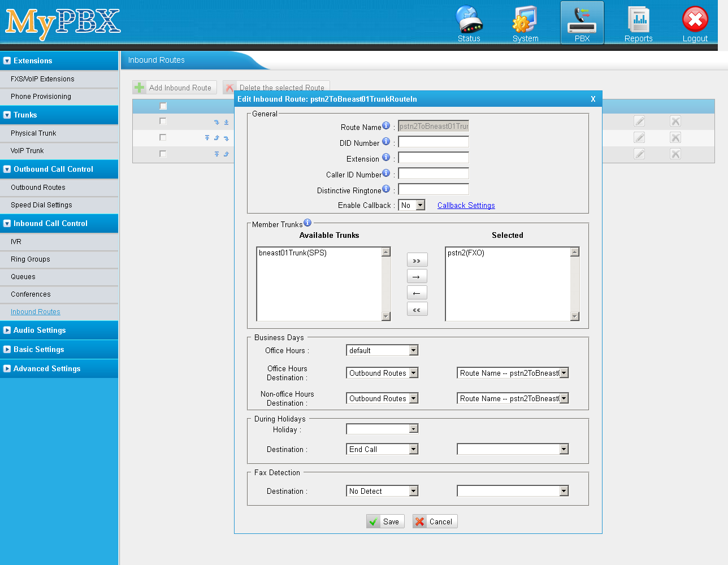Select pstn2(FXO) in Selected list
Viewport: 728px width, 565px height.
click(466, 253)
